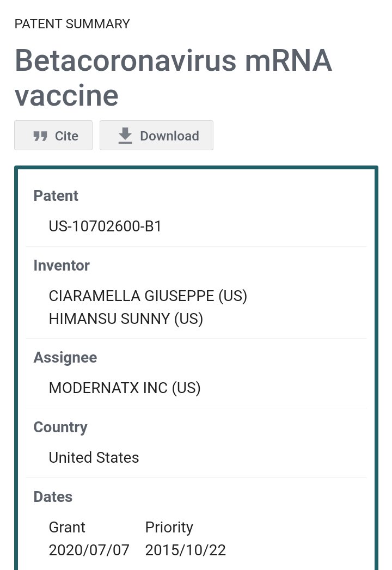Screen dimensions: 392x570
Task: Select patent number US-10702600-B1
Action: 105,226
